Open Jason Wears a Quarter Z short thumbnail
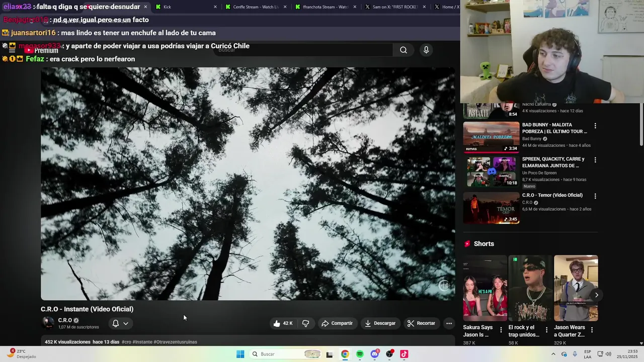The width and height of the screenshot is (644, 362). (x=576, y=288)
